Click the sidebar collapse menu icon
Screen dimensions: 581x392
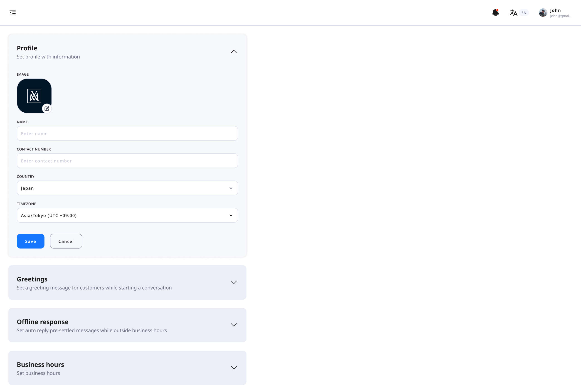coord(12,12)
